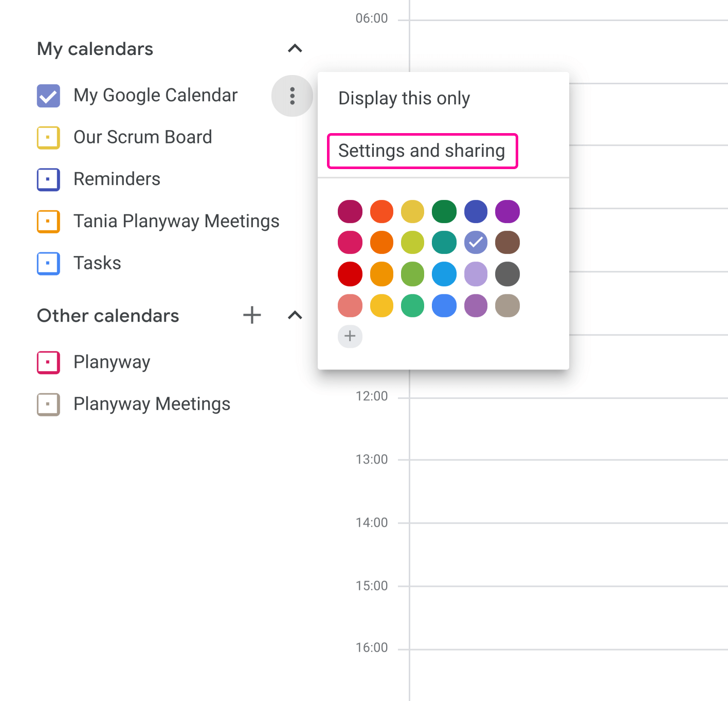Viewport: 728px width, 701px height.
Task: Enable Tania Planyway Meetings calendar
Action: [x=48, y=221]
